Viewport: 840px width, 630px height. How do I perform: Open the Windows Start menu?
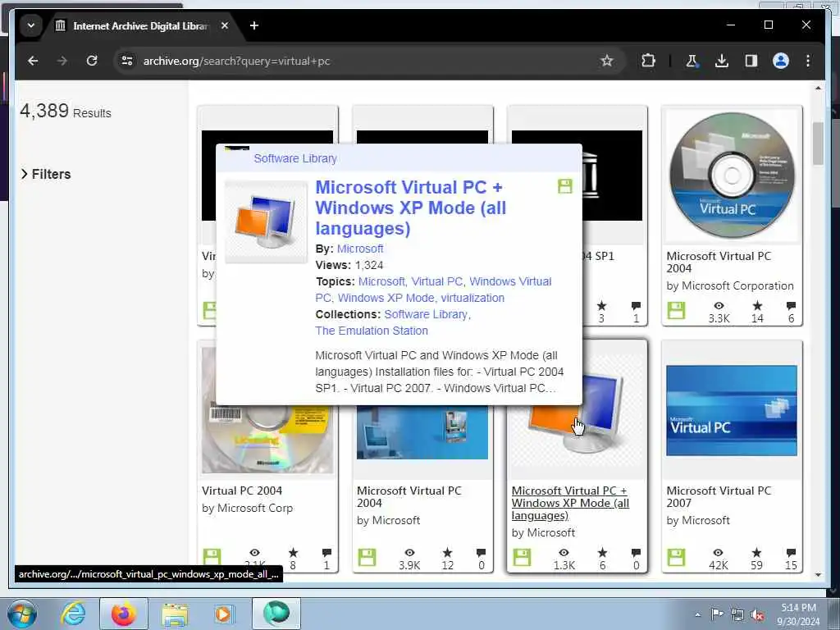(22, 614)
